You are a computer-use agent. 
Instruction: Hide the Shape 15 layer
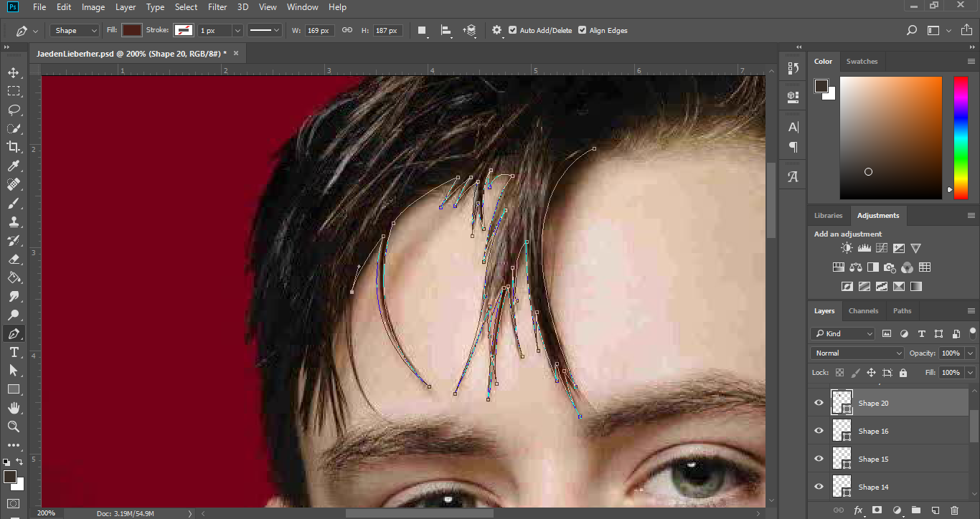point(819,459)
